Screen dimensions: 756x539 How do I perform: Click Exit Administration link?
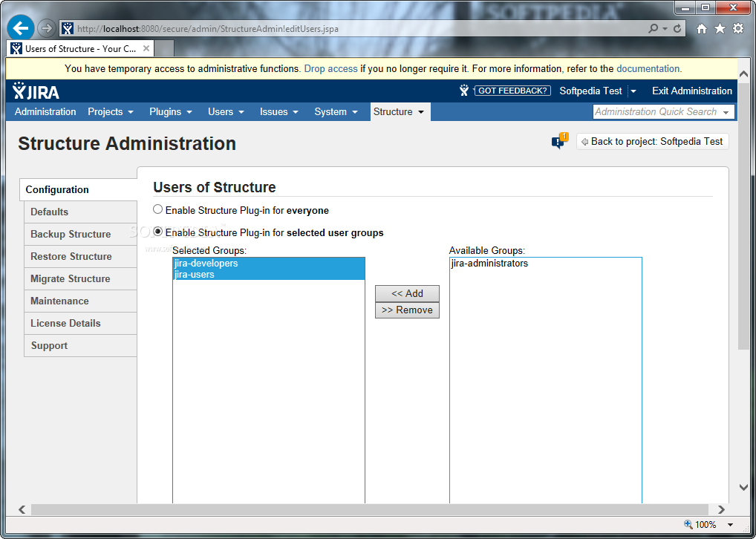tap(692, 91)
